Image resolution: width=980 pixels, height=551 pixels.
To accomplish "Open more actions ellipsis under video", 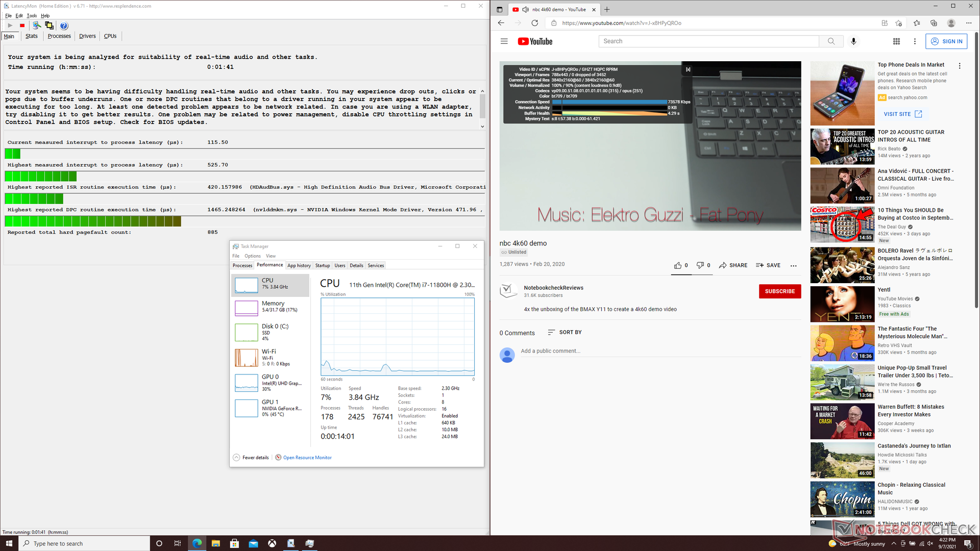I will pos(793,265).
